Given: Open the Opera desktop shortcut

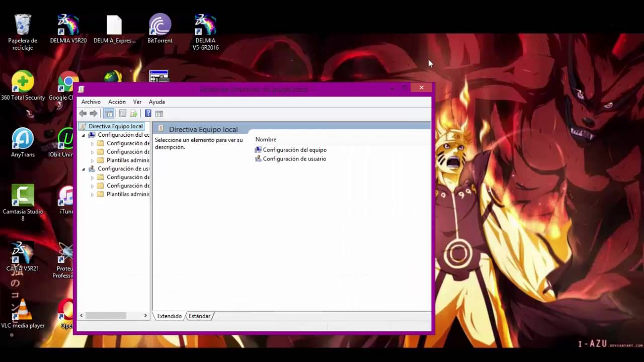Looking at the screenshot, I should pyautogui.click(x=66, y=314).
